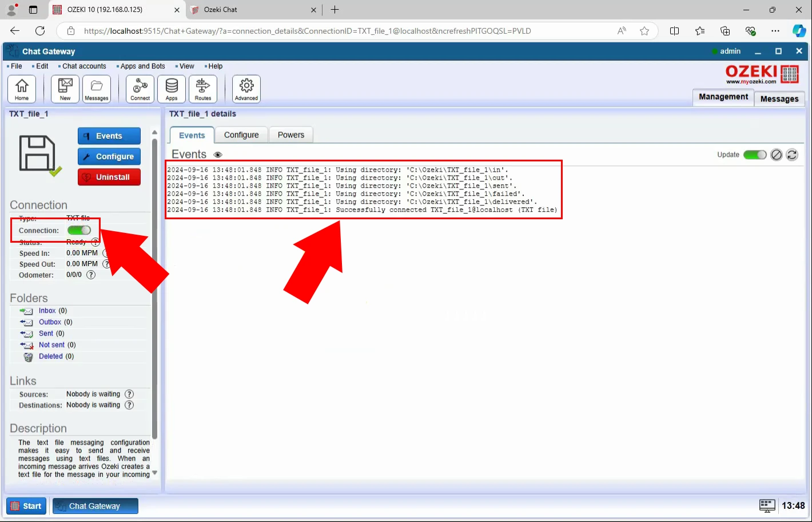Switch to the Powers tab
The height and width of the screenshot is (522, 812).
click(x=291, y=135)
